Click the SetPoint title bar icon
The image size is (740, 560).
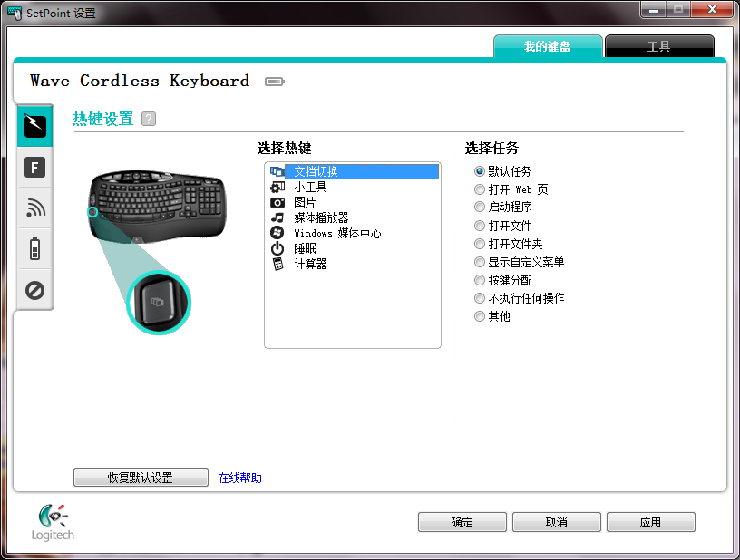(x=15, y=13)
